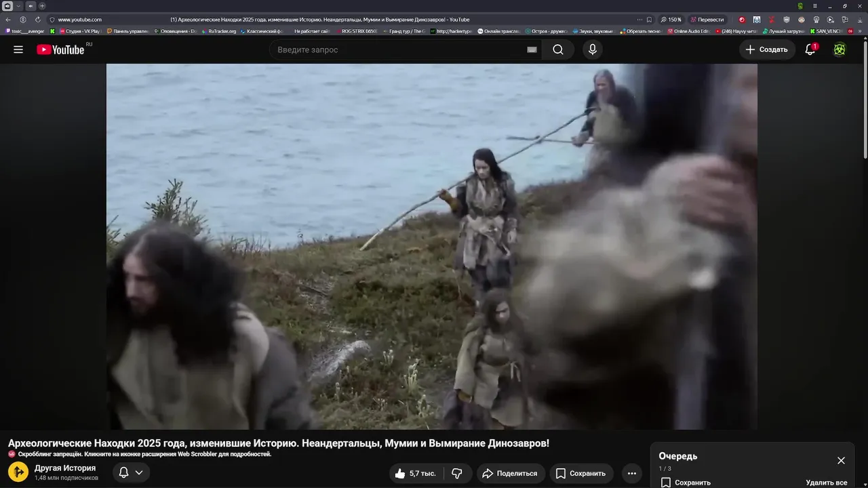
Task: Dislike the video
Action: coord(457,473)
